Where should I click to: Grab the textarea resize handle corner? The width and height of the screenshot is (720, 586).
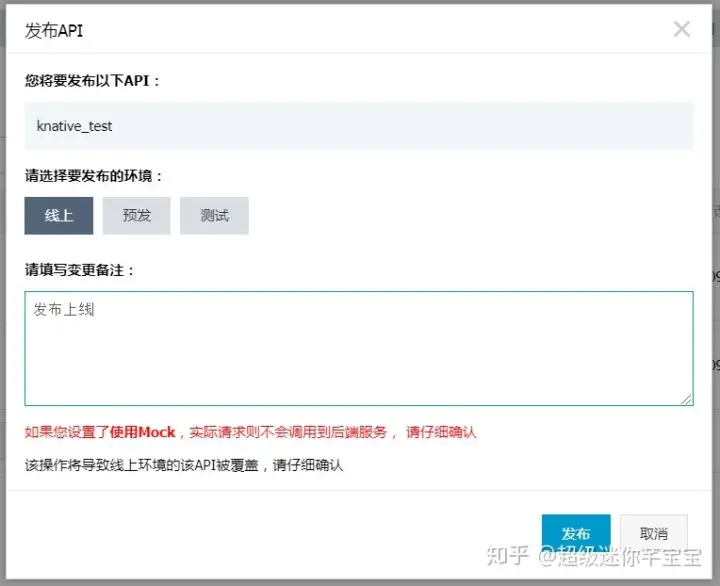coord(686,400)
